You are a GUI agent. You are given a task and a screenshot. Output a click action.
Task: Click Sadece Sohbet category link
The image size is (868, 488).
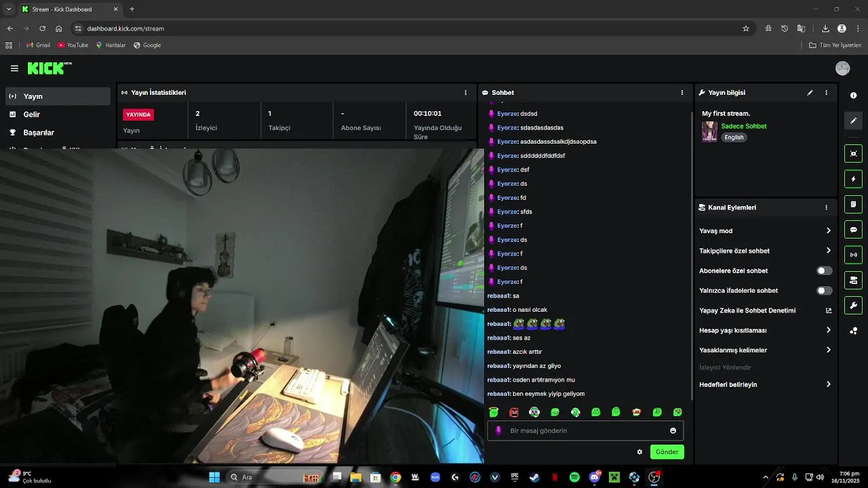click(x=744, y=126)
